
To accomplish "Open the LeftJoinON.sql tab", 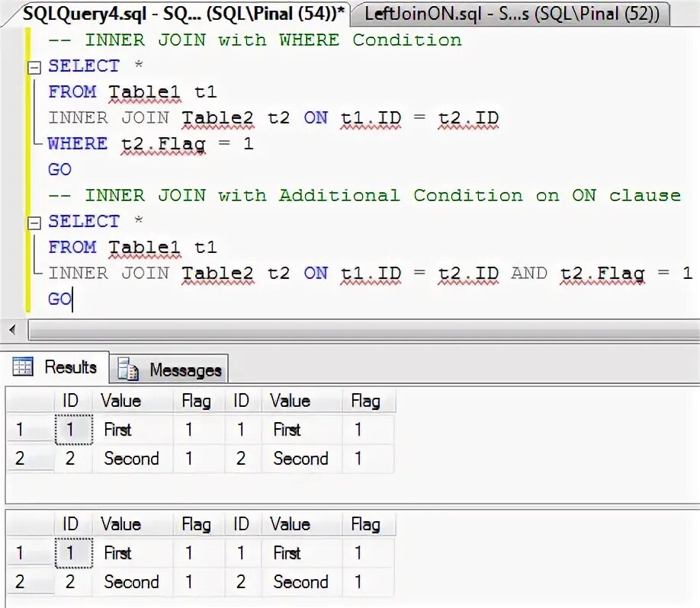I will (512, 14).
